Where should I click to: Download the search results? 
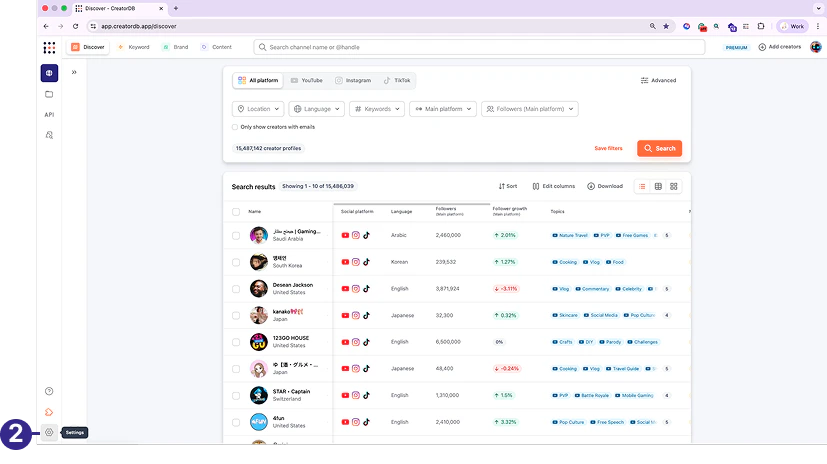pos(605,186)
